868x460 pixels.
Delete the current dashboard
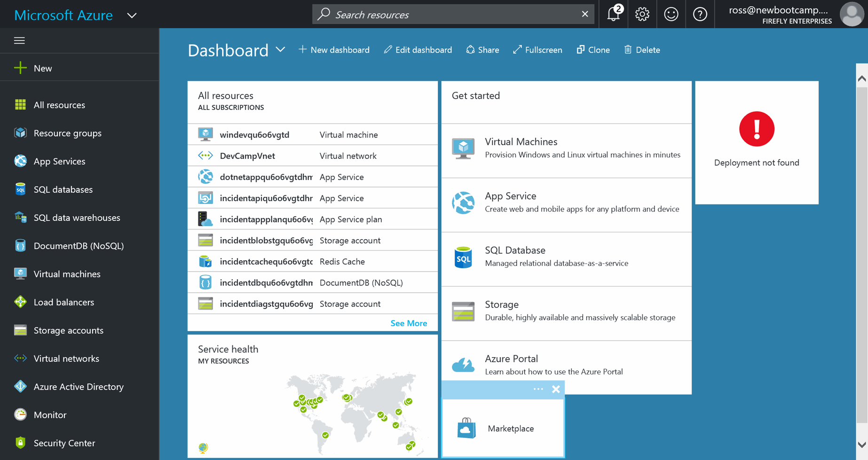pyautogui.click(x=642, y=50)
